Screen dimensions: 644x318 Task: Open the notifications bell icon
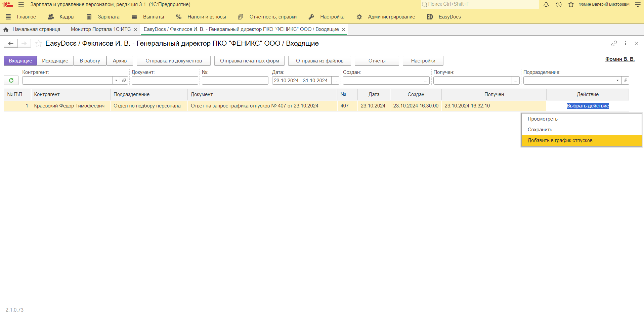546,4
